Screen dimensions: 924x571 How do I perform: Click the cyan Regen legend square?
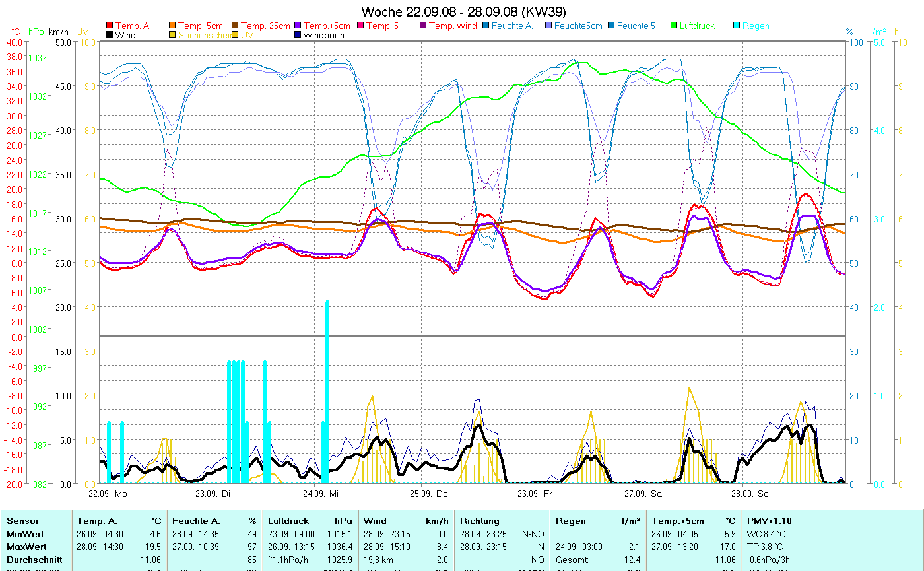point(737,26)
